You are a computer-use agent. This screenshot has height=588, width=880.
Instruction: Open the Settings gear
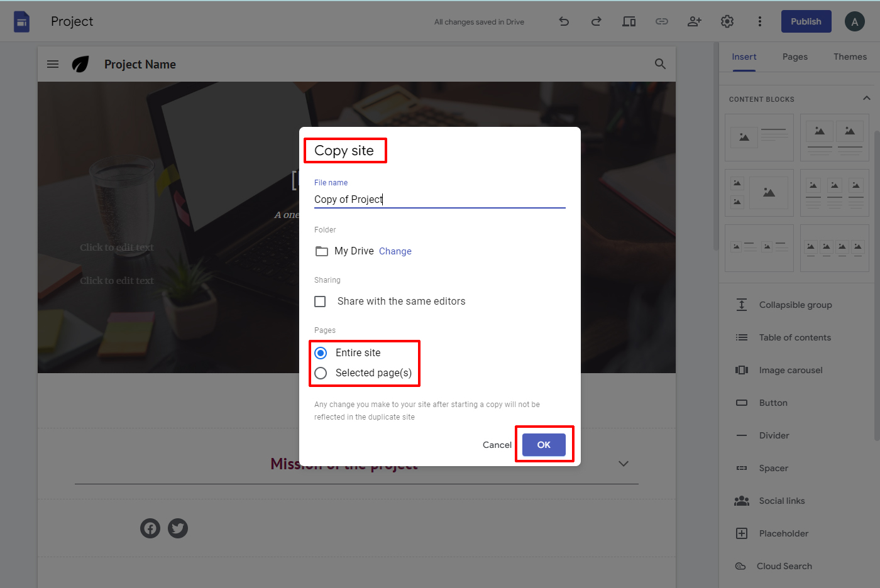coord(727,21)
